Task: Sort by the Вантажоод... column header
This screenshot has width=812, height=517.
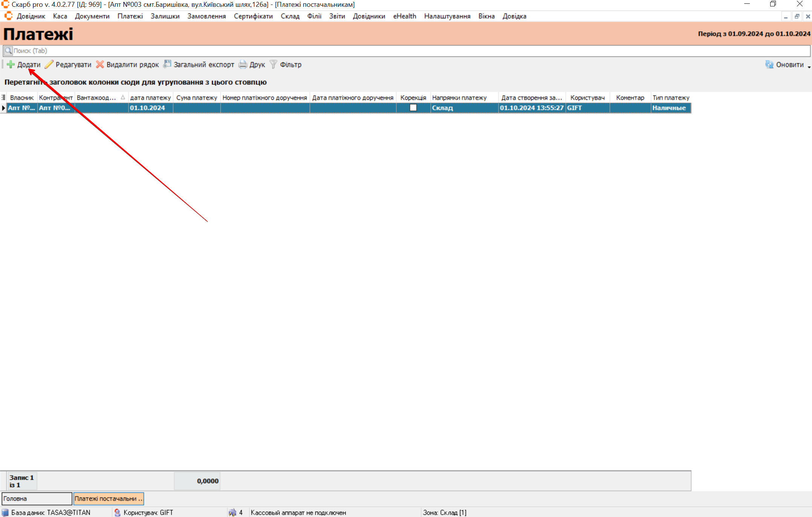Action: click(x=96, y=98)
